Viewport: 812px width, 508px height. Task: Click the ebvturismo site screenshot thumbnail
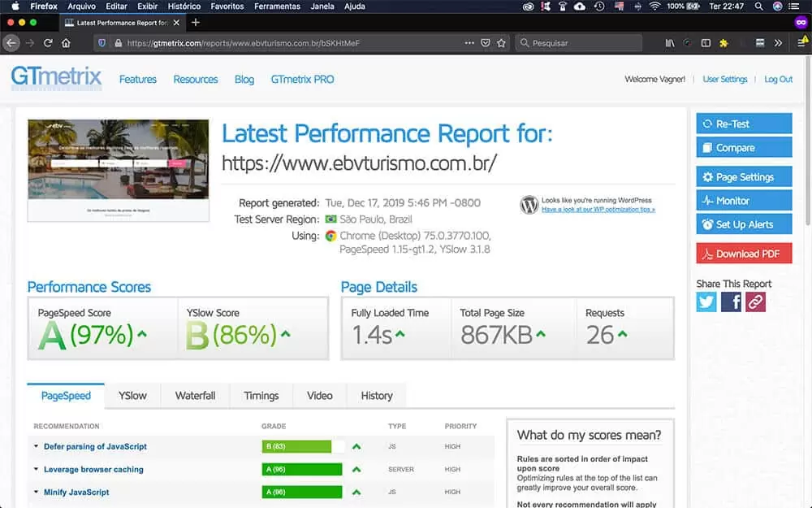click(119, 171)
